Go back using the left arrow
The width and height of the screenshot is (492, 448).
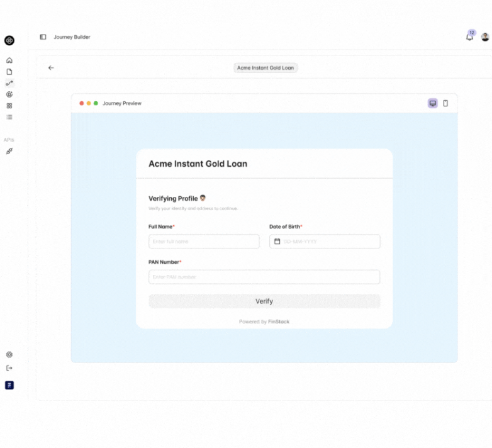pos(51,68)
